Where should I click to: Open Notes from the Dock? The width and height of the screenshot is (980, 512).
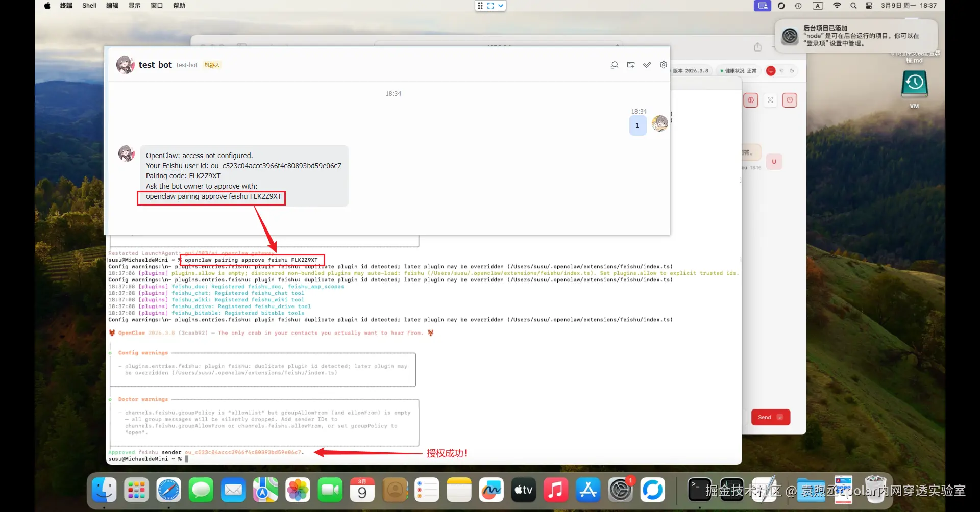pos(459,490)
